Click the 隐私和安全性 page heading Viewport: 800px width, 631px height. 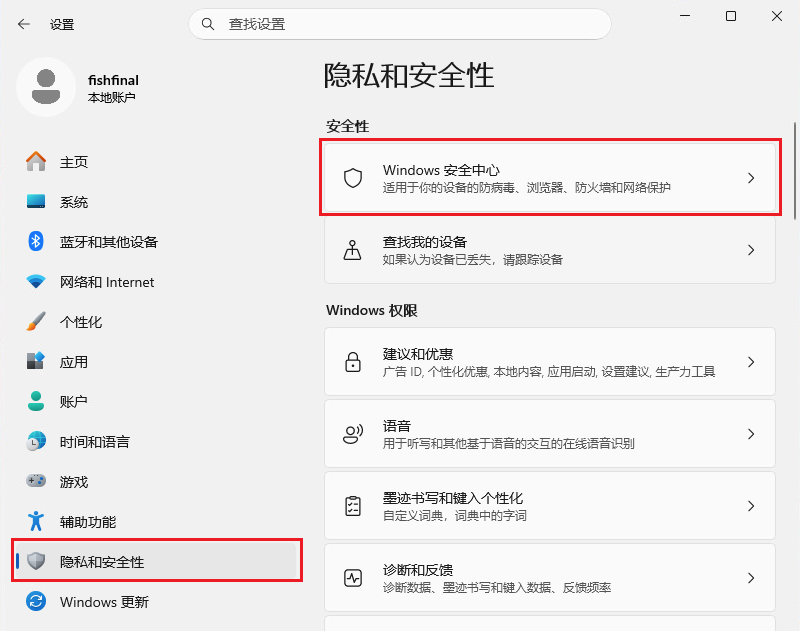[409, 75]
